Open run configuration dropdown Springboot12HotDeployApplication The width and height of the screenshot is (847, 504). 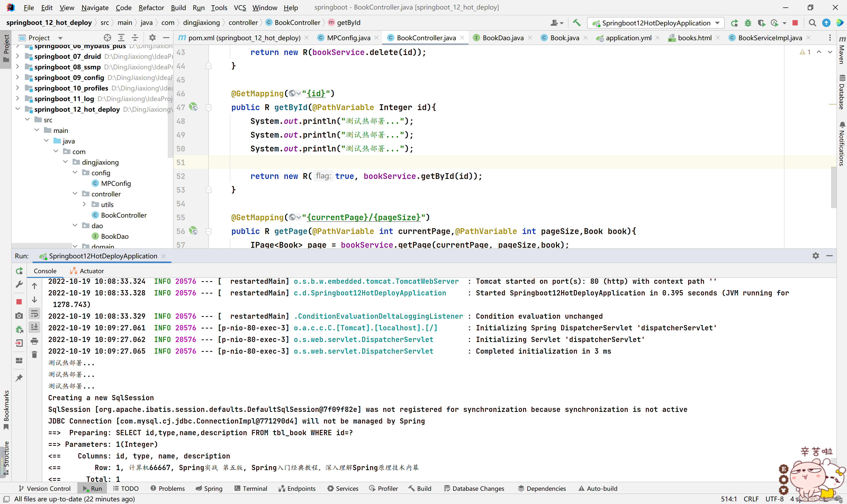click(655, 23)
